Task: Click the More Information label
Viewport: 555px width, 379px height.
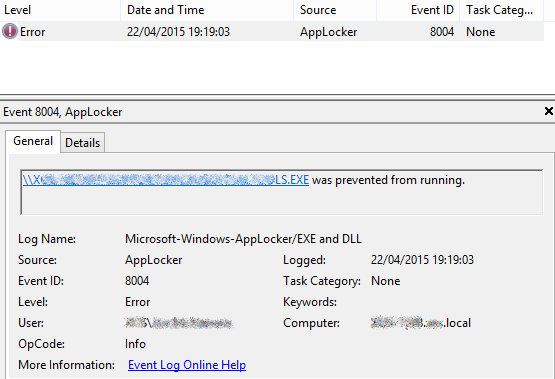Action: pos(66,365)
